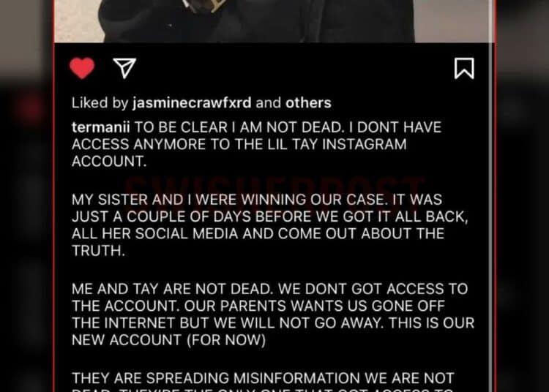Click the '(FOR NOW)' text

(x=226, y=340)
